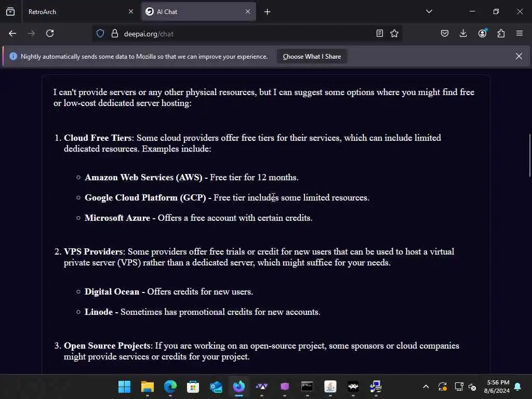Click the forward navigation arrow
The image size is (532, 399).
31,33
